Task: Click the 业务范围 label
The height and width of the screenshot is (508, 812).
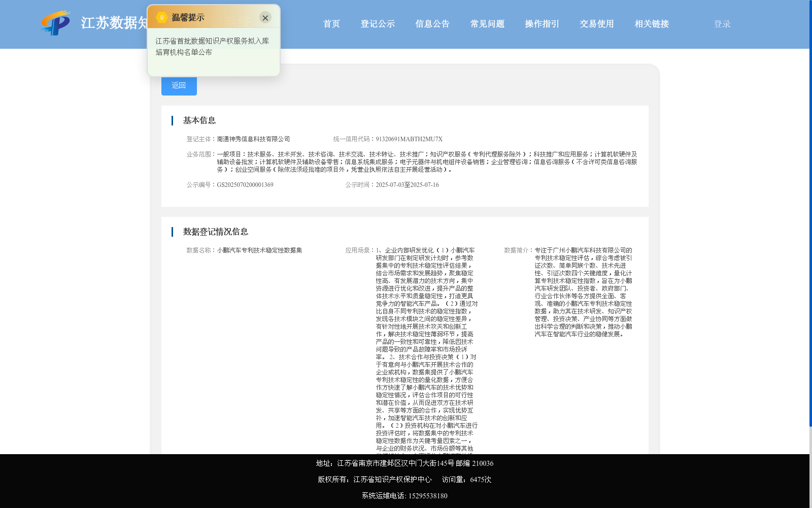Action: [200, 154]
